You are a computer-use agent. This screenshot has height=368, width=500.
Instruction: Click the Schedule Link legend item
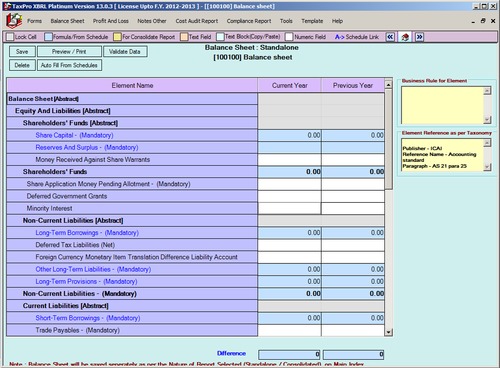(x=357, y=37)
